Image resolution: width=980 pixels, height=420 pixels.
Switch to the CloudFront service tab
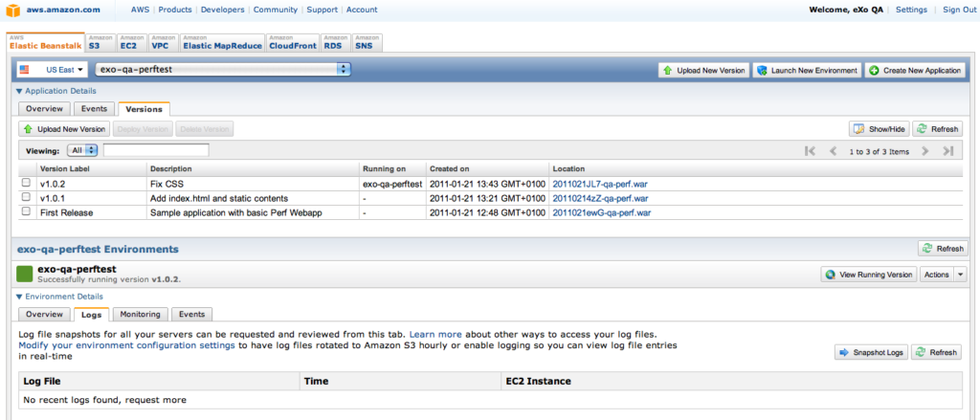tap(293, 42)
